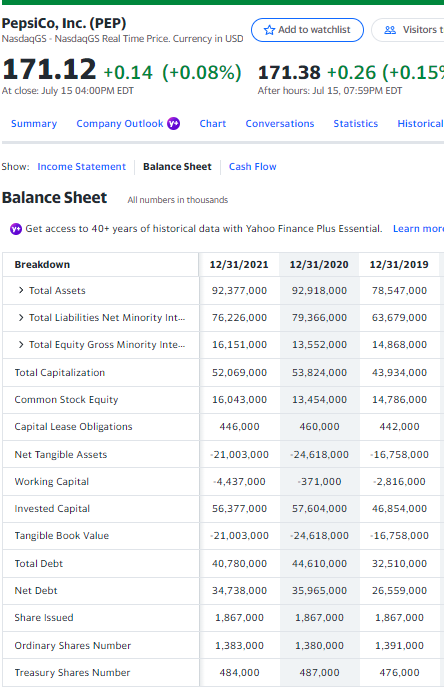Click the liabilities value 79,366,000
444x696 pixels.
tap(319, 318)
